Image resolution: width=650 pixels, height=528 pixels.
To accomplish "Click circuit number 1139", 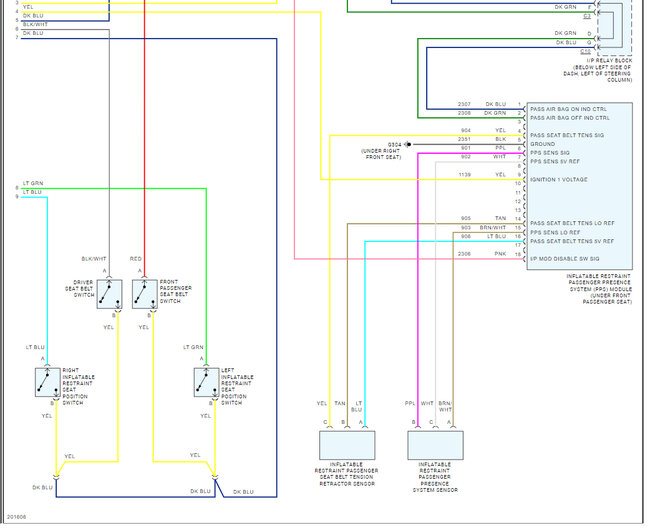I will pyautogui.click(x=465, y=174).
